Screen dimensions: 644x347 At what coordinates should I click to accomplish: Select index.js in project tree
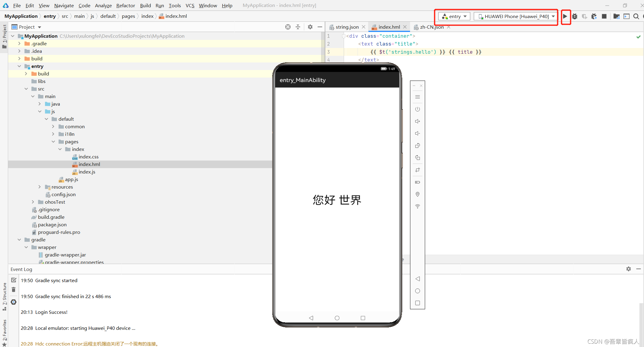(87, 172)
